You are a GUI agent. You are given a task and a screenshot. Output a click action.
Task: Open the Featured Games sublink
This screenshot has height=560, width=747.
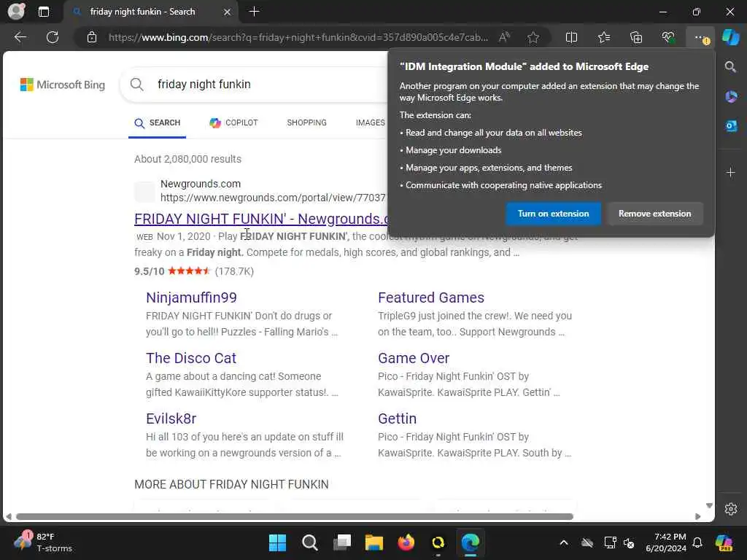431,297
